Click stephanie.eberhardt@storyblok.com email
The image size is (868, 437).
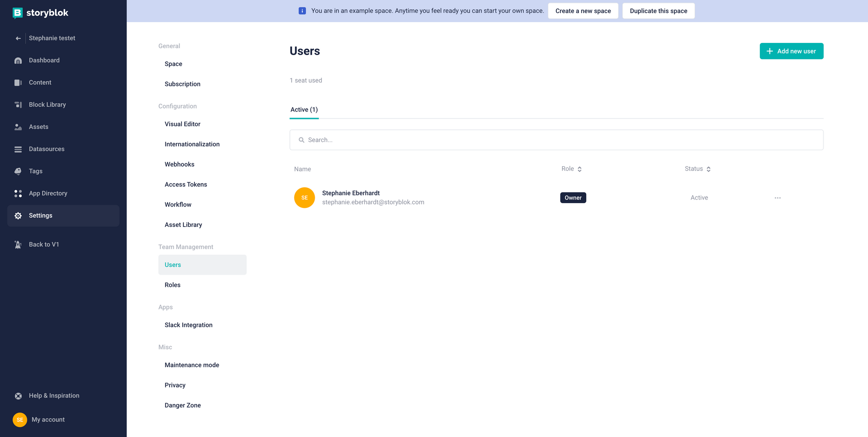pos(373,202)
